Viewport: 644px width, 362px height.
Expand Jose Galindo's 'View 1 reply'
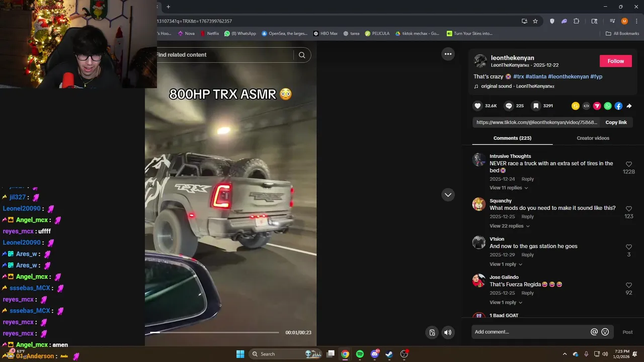[506, 302]
